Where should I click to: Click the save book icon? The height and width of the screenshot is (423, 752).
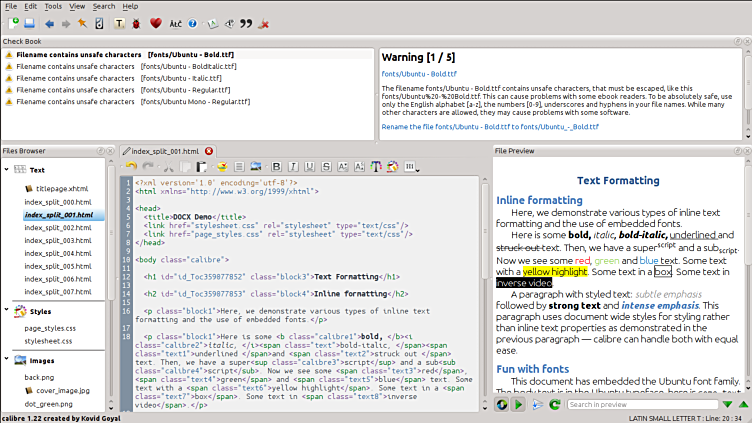(29, 22)
